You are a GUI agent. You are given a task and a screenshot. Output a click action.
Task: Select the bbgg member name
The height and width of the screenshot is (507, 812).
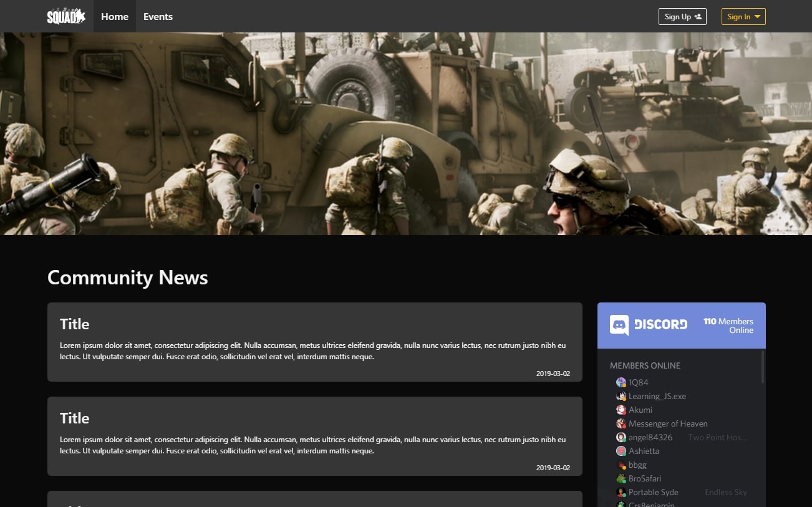coord(637,465)
